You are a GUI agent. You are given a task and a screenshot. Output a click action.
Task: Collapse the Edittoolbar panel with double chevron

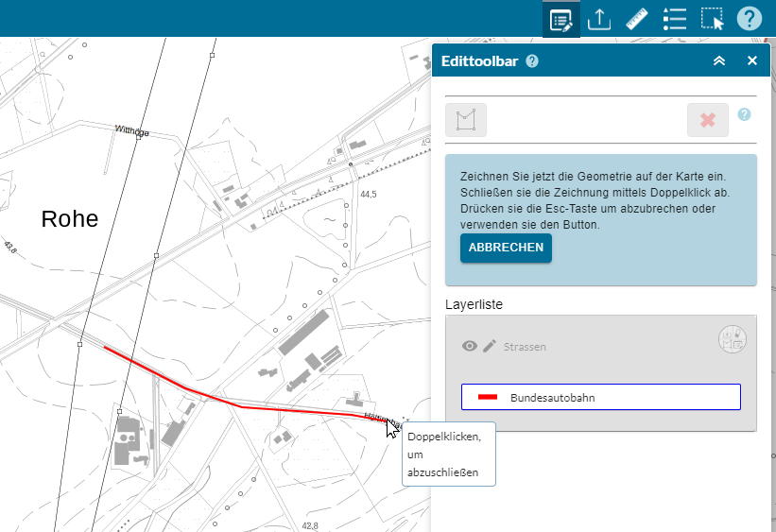[x=719, y=60]
